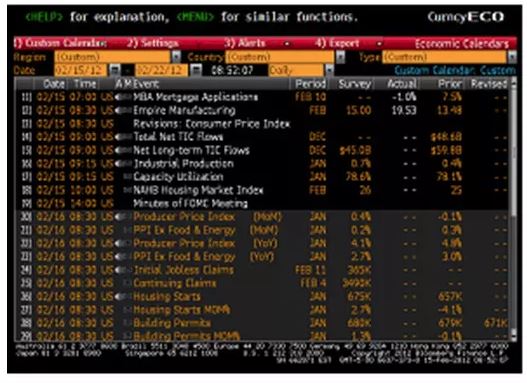Click the <MENU> key hint

point(195,16)
